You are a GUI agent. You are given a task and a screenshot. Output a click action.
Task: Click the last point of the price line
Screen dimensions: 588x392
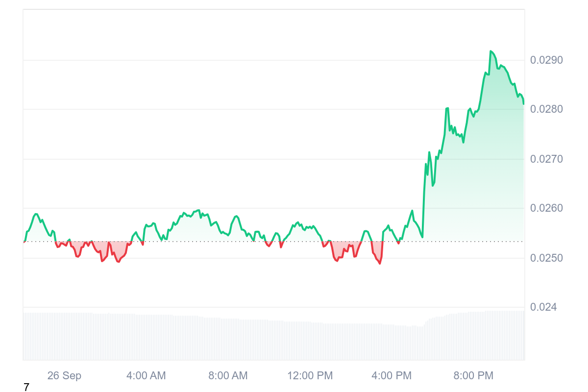pyautogui.click(x=523, y=103)
